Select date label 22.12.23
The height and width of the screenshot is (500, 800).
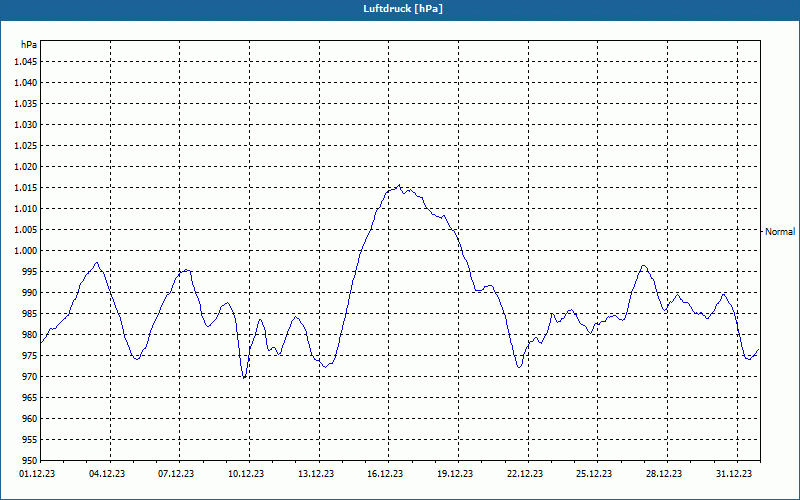pos(525,474)
